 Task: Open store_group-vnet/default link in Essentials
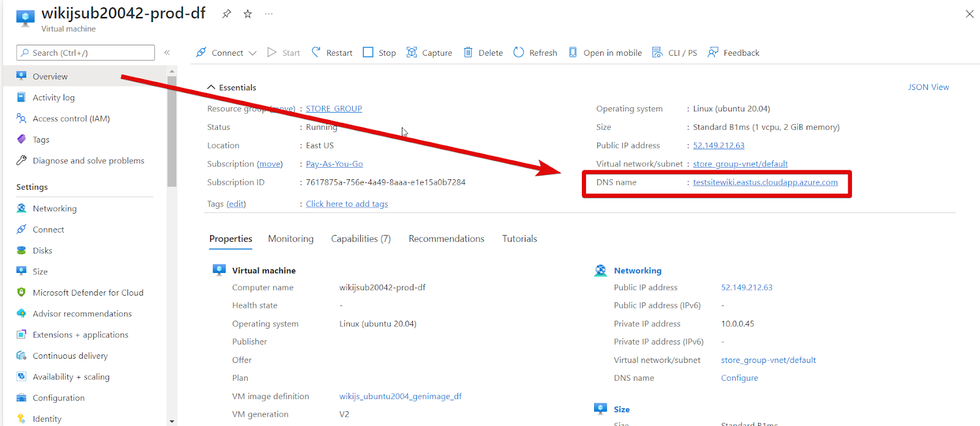[740, 164]
